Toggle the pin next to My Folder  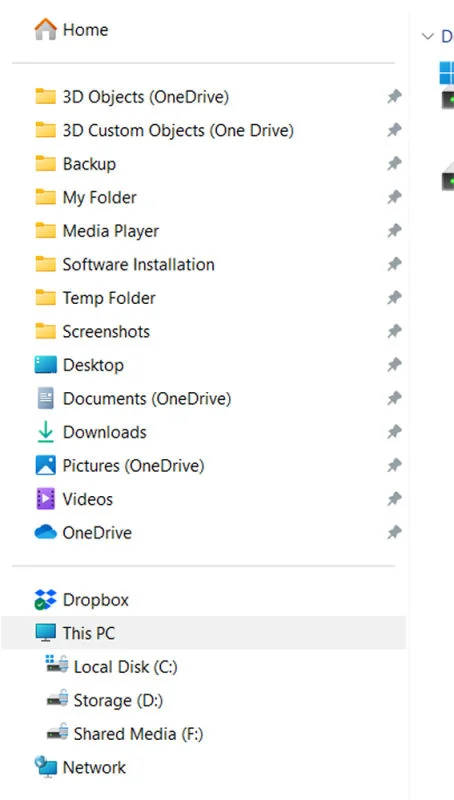pyautogui.click(x=394, y=197)
